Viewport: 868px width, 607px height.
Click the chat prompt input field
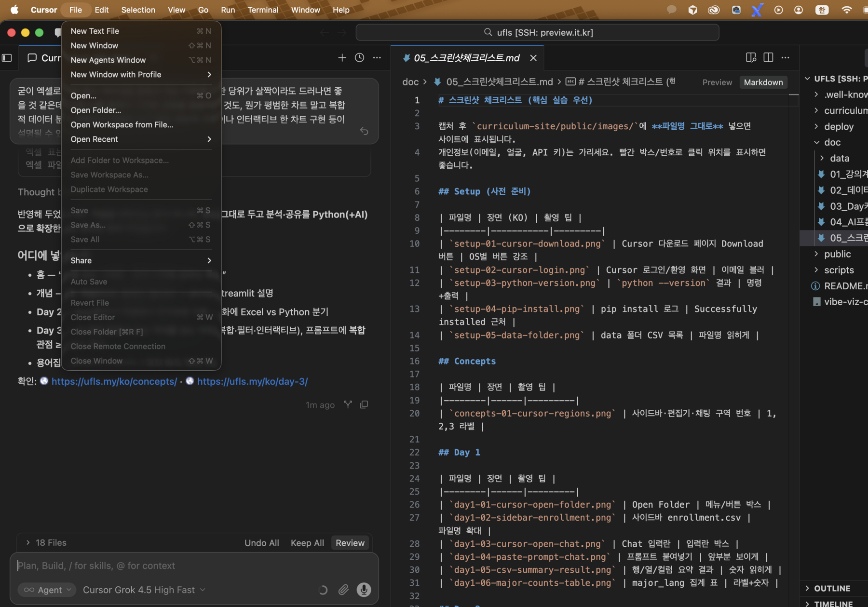coord(194,566)
